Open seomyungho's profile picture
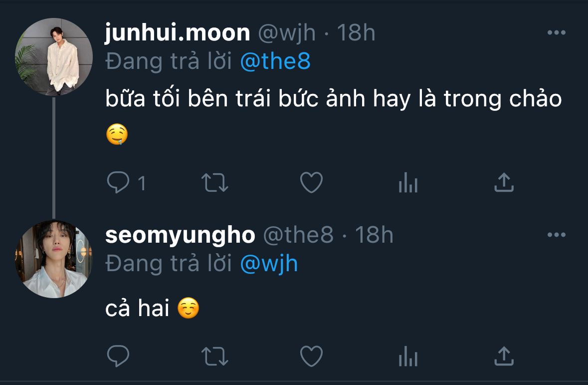The height and width of the screenshot is (385, 588). pyautogui.click(x=54, y=259)
